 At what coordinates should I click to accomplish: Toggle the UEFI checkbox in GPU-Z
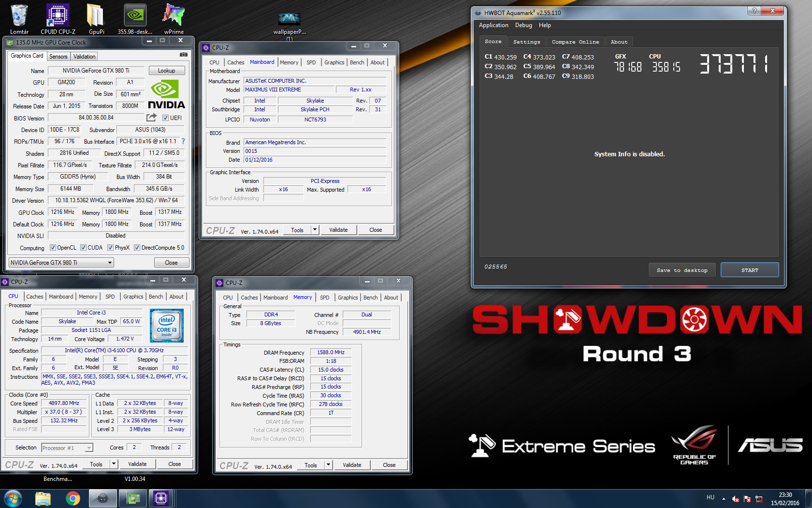click(165, 118)
